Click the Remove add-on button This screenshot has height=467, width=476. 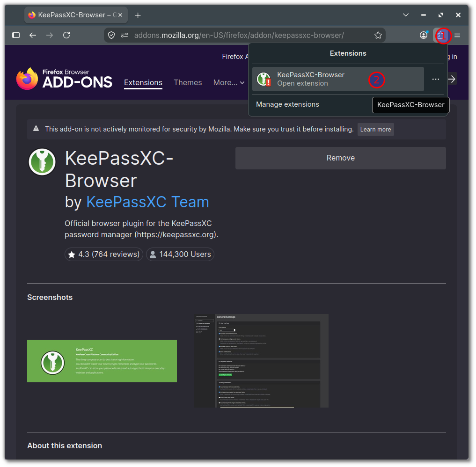[x=341, y=159]
